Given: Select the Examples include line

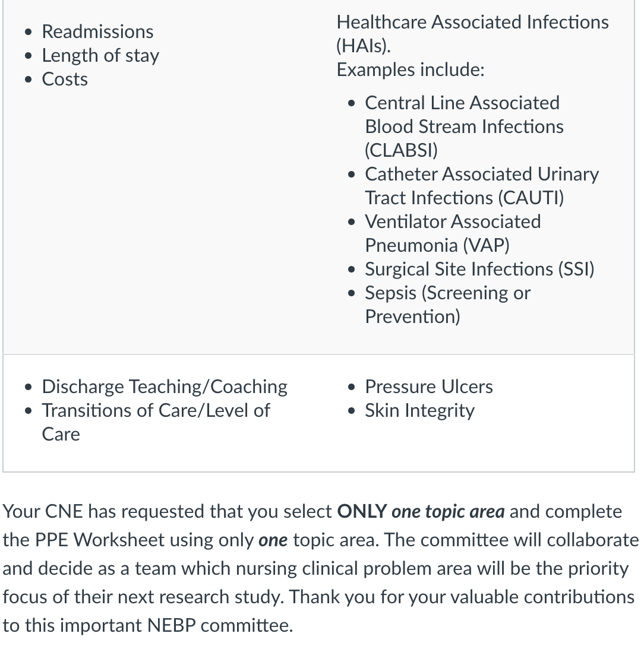Looking at the screenshot, I should pos(411,69).
